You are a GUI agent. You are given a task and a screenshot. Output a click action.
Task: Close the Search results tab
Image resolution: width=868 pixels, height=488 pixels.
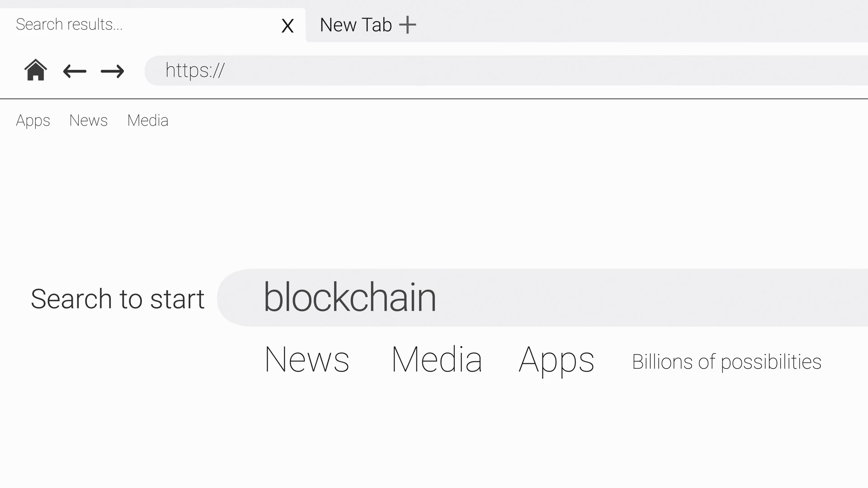288,26
